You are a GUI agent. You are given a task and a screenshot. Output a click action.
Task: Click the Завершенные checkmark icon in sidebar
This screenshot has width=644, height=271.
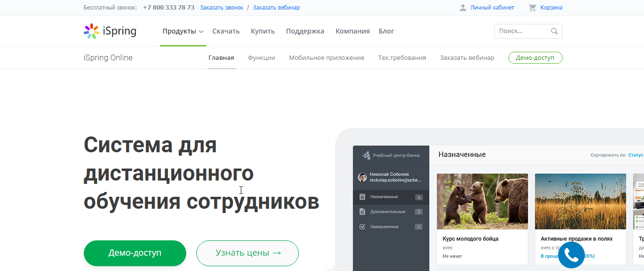click(x=362, y=226)
